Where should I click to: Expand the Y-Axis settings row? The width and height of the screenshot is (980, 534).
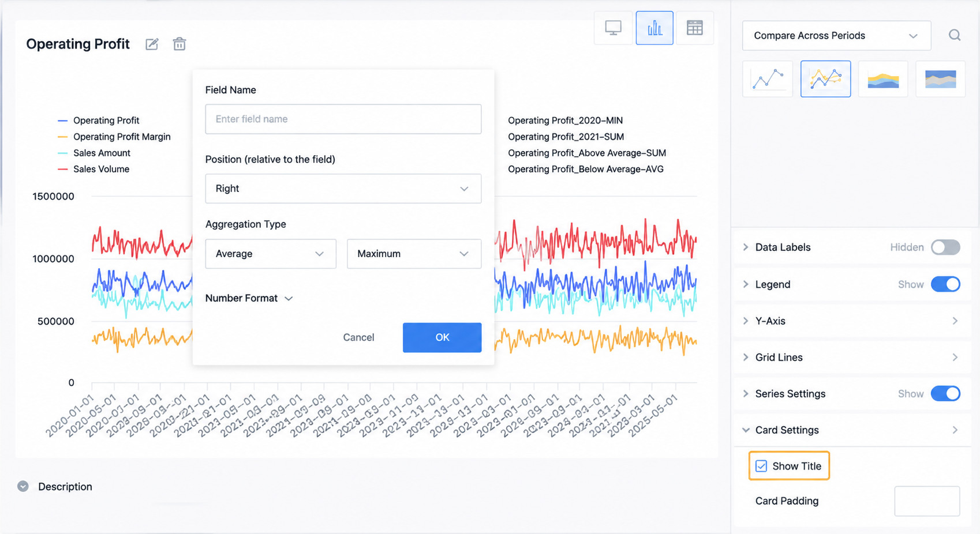[852, 321]
